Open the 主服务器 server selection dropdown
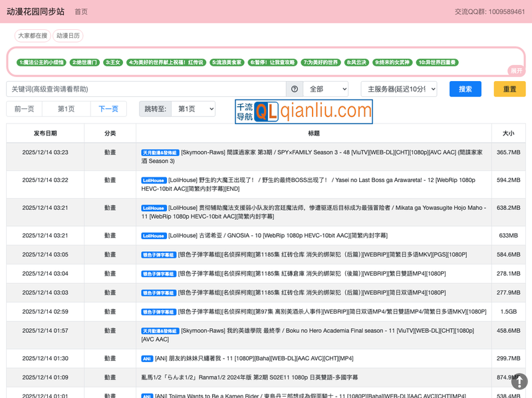 pyautogui.click(x=399, y=89)
